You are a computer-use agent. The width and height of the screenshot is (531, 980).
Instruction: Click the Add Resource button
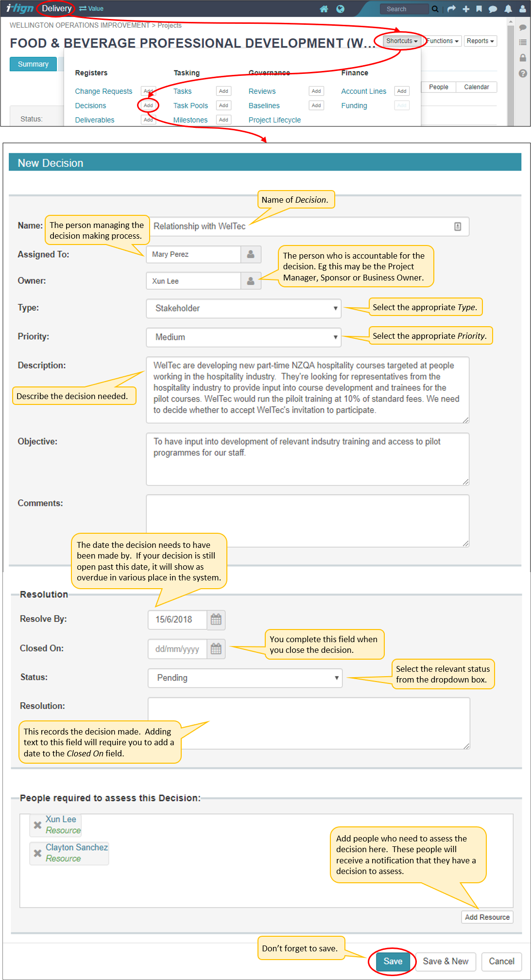click(487, 917)
